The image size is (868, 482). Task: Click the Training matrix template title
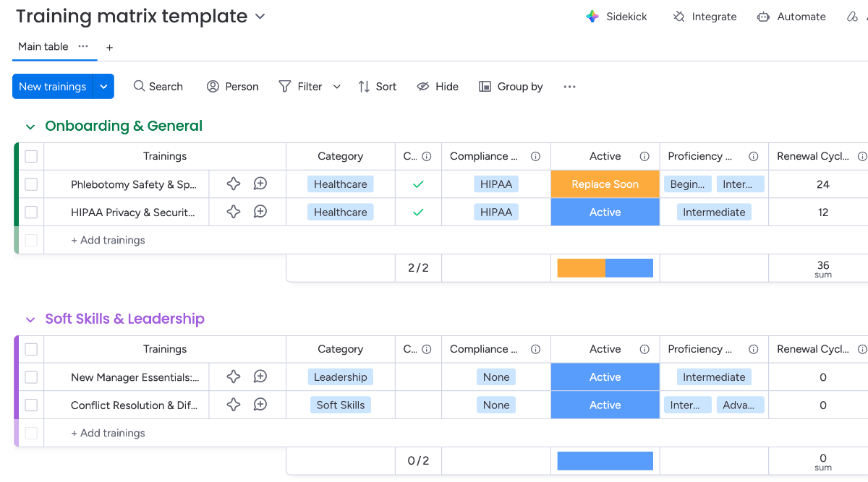tap(132, 16)
